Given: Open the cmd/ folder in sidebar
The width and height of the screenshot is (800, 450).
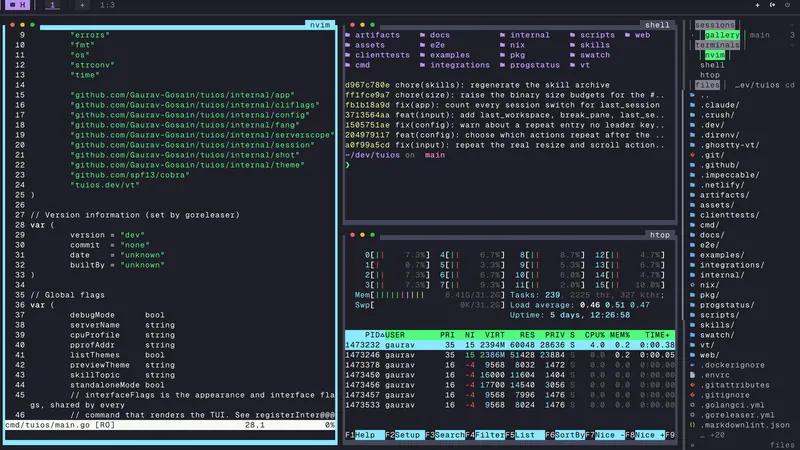Looking at the screenshot, I should pyautogui.click(x=710, y=225).
